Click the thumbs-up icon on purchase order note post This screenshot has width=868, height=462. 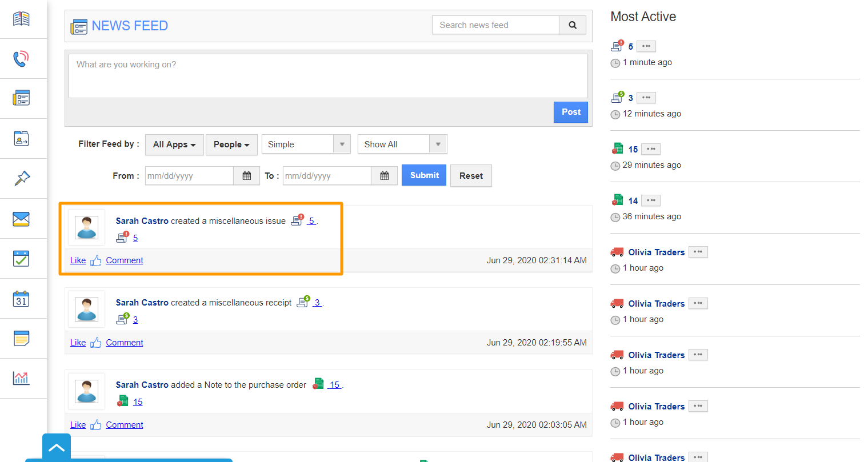[x=96, y=425]
